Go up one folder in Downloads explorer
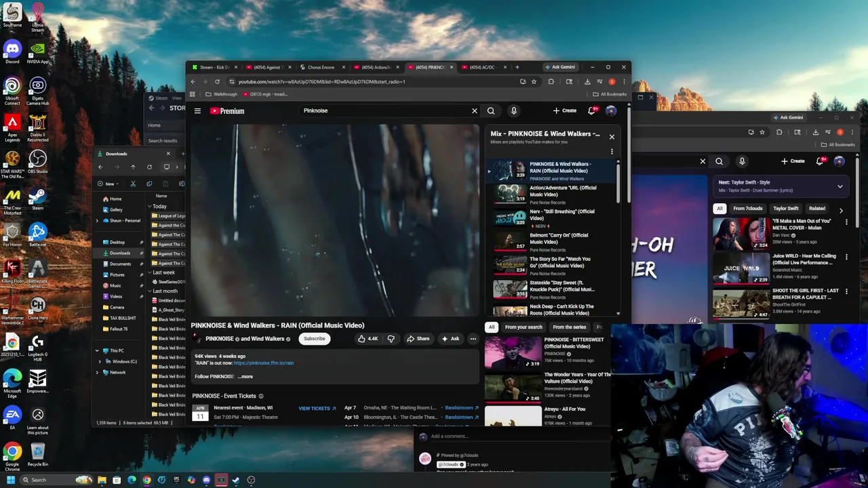The height and width of the screenshot is (488, 868). (x=133, y=167)
